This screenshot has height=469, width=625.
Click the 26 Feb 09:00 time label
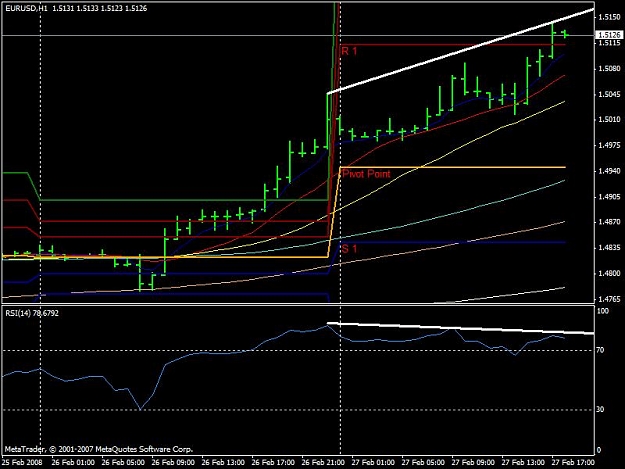tap(173, 462)
